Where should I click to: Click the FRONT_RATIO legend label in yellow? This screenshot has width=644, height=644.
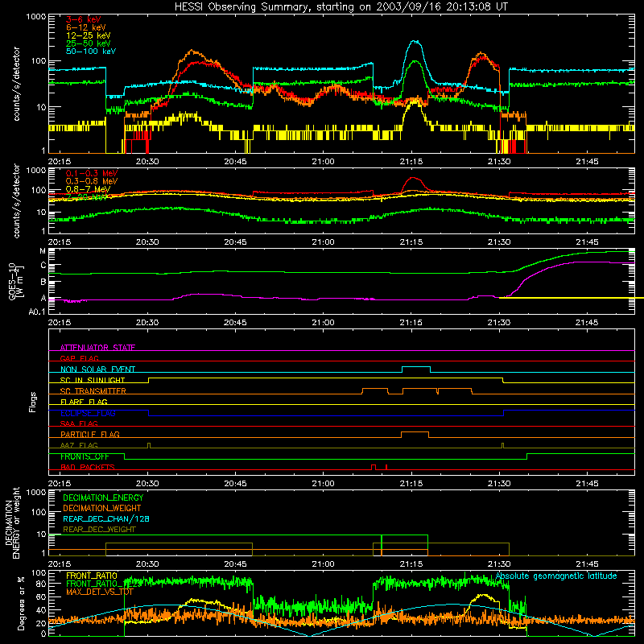(x=92, y=576)
